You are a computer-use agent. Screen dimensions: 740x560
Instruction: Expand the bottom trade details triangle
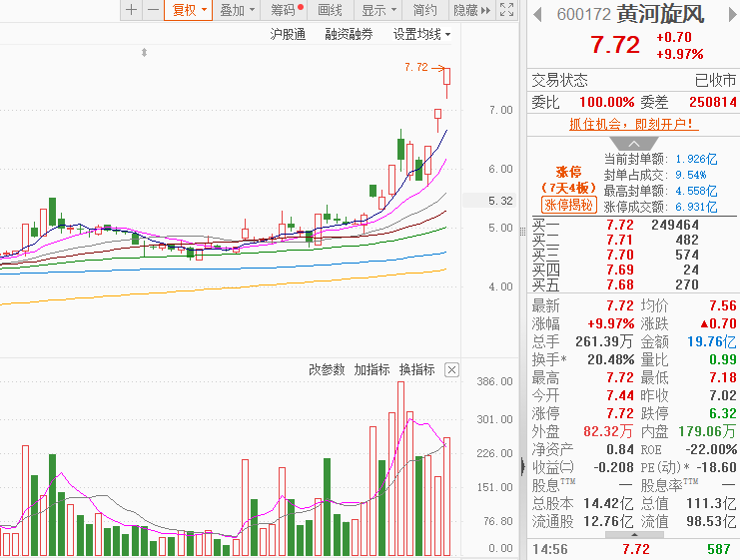tap(634, 534)
